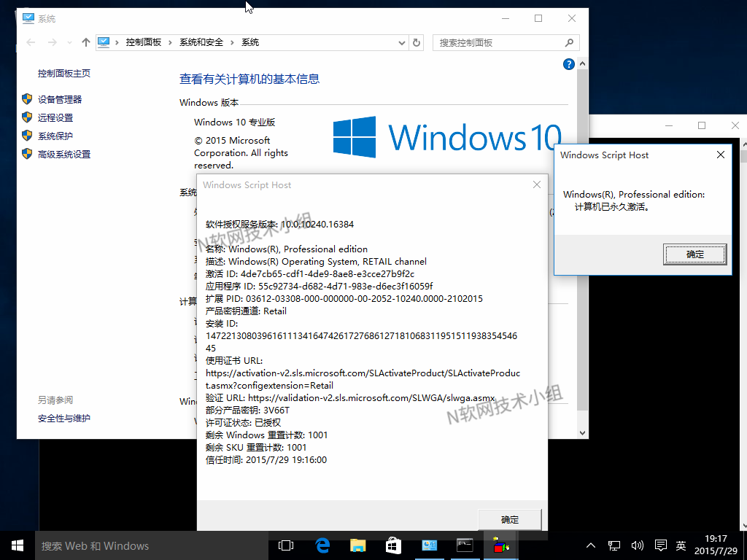Open Task View on the taskbar

(286, 545)
